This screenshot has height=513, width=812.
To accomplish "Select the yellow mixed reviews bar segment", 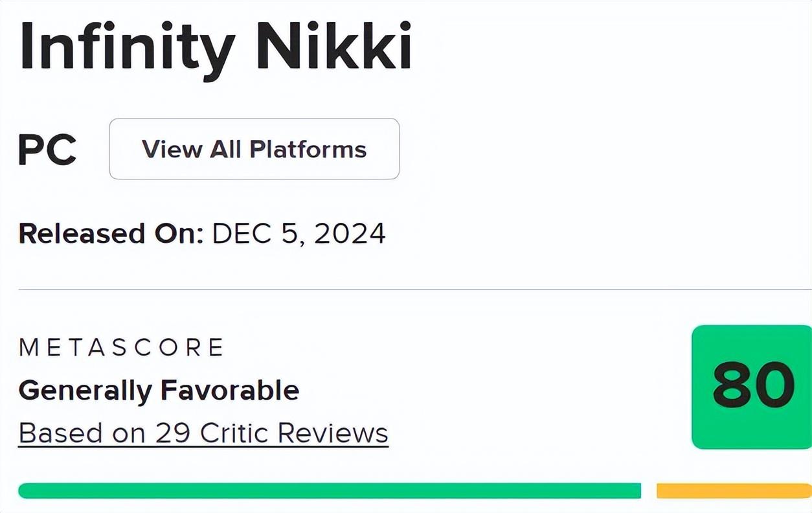I will pos(733,491).
